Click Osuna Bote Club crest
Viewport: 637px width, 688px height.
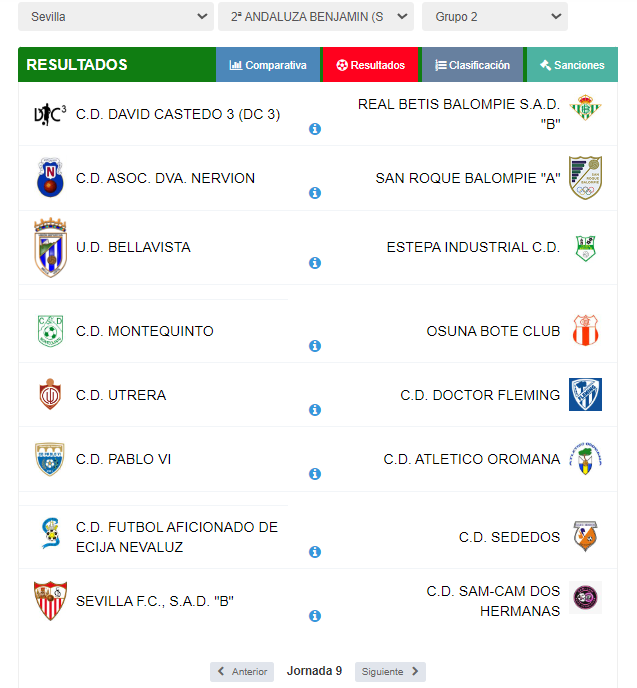pyautogui.click(x=584, y=330)
